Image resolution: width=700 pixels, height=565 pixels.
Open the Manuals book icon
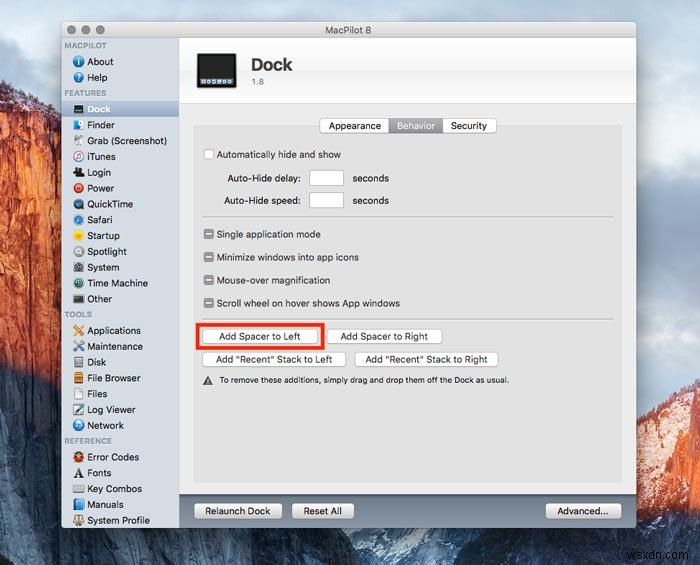[79, 505]
